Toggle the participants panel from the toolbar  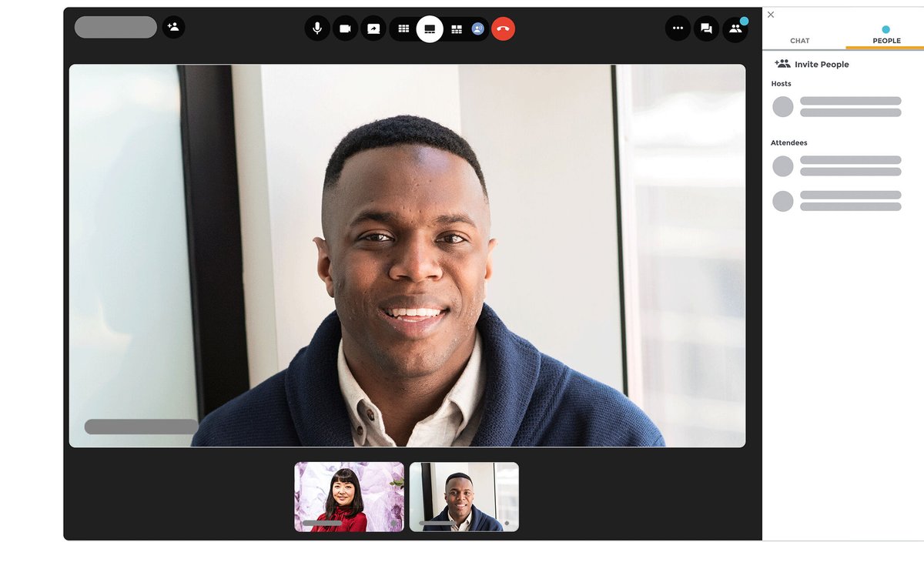click(x=735, y=28)
